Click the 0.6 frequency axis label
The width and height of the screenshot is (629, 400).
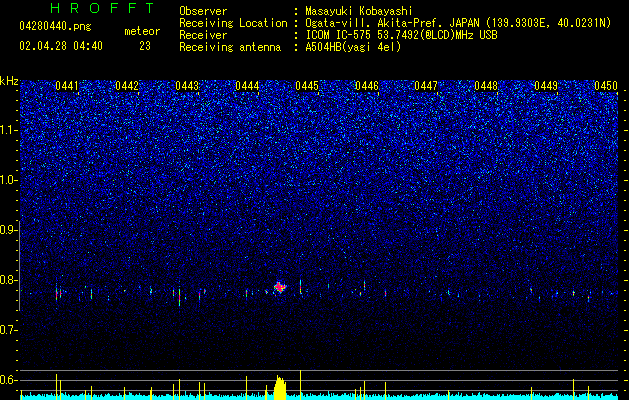click(8, 380)
